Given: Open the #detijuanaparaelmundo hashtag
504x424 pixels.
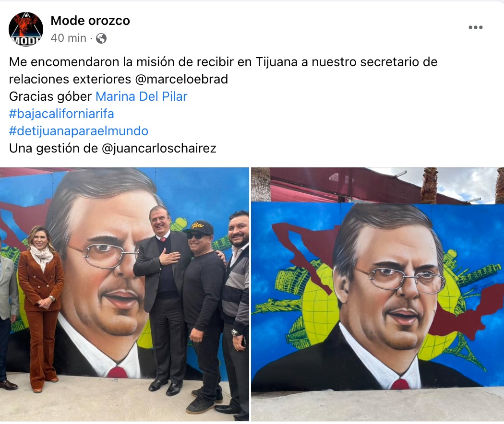Looking at the screenshot, I should point(79,131).
